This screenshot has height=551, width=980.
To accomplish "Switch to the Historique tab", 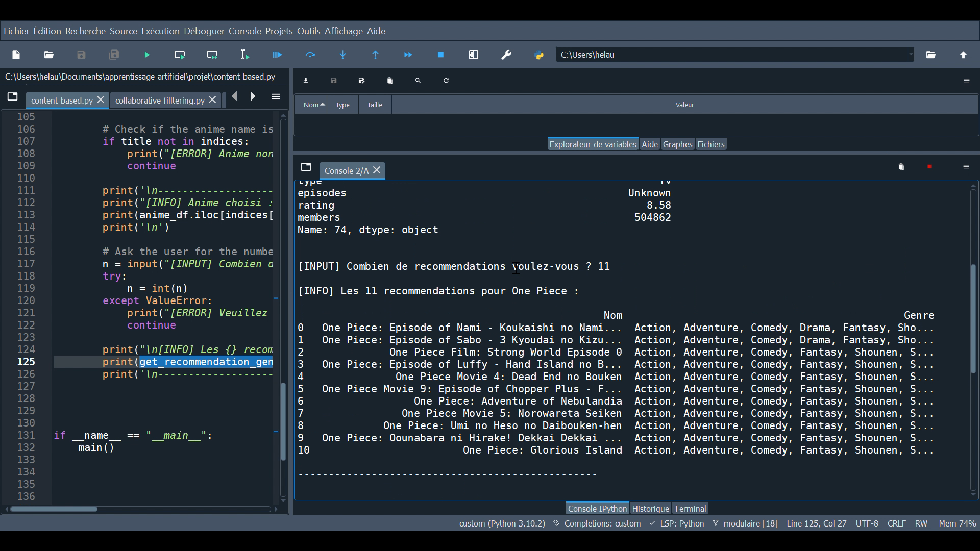I will click(x=650, y=509).
